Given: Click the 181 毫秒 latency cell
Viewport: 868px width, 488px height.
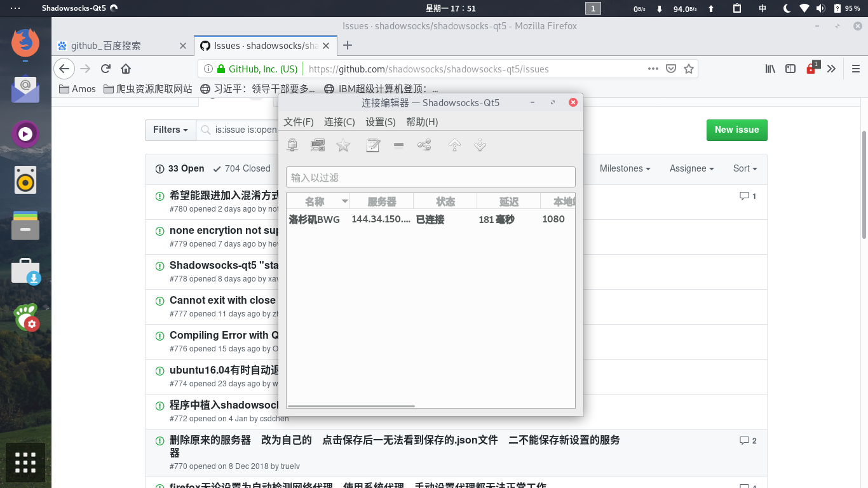Looking at the screenshot, I should tap(496, 219).
